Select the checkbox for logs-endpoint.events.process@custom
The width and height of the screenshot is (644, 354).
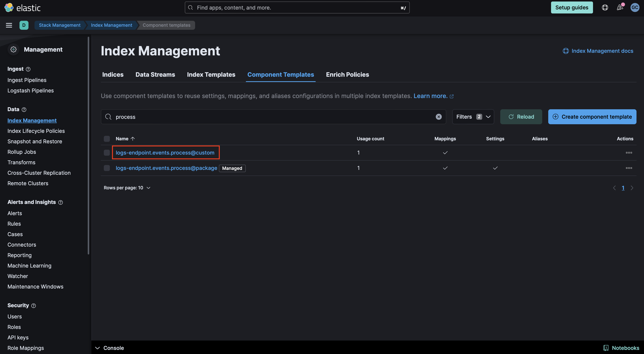tap(107, 152)
